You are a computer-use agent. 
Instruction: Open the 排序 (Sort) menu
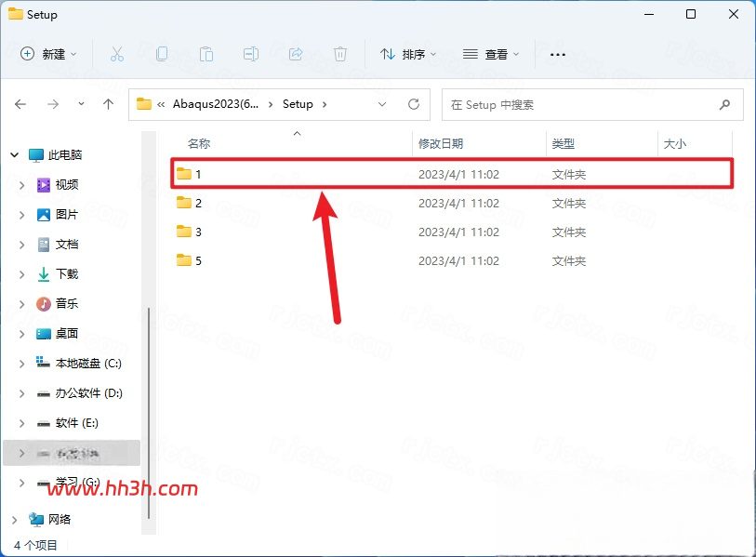408,54
